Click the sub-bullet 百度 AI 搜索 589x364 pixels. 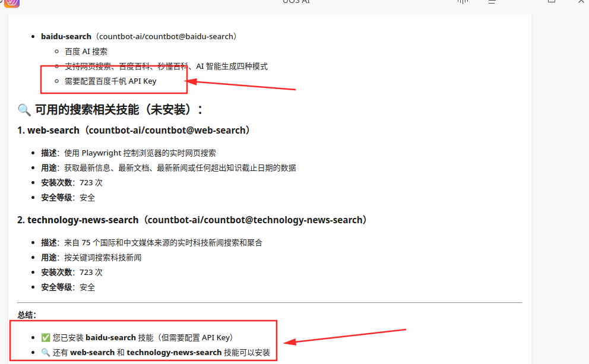pos(86,52)
